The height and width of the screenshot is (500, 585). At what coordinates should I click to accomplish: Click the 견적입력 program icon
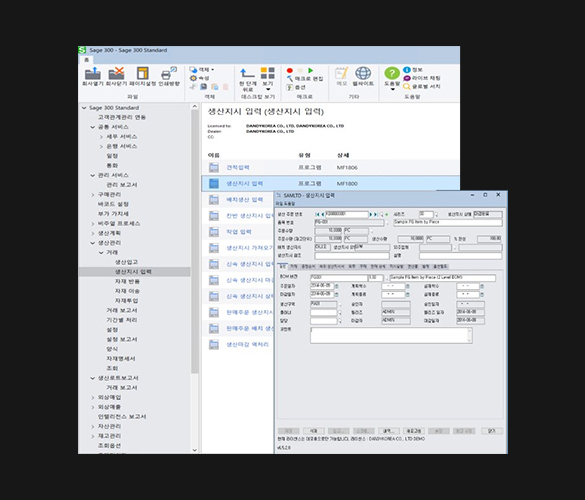point(214,168)
